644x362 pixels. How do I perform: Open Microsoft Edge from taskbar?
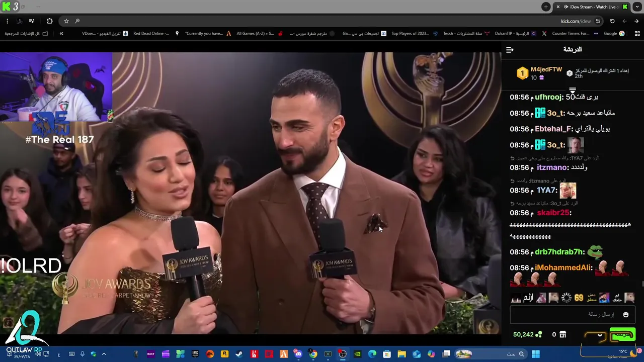[372, 354]
